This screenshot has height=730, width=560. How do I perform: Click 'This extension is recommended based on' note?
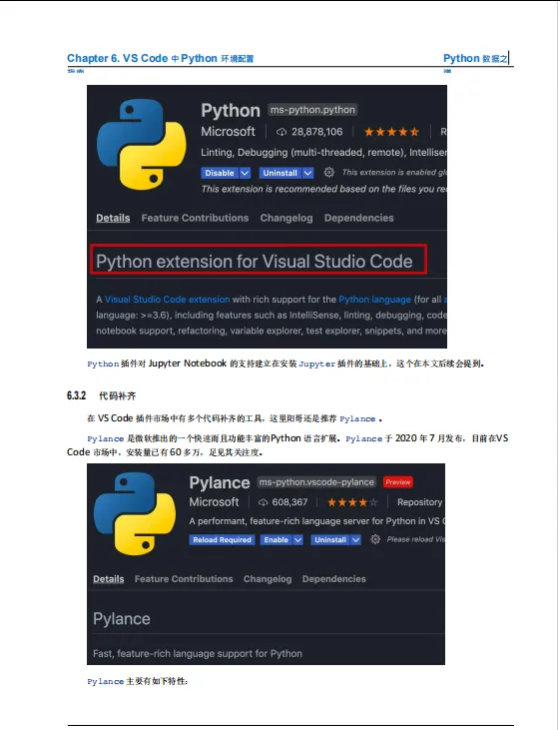[323, 189]
